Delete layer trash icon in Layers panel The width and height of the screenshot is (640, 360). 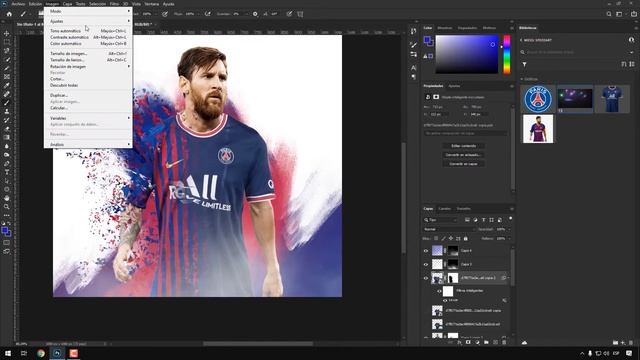(x=504, y=342)
